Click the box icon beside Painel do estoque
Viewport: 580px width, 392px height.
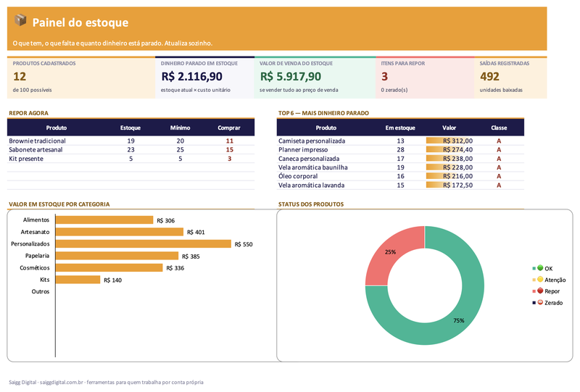pyautogui.click(x=20, y=20)
